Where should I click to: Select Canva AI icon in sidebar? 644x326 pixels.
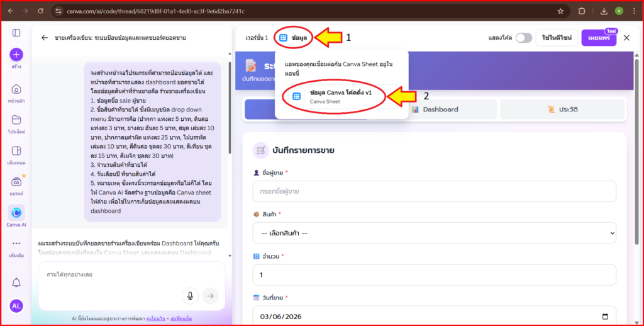(x=16, y=213)
